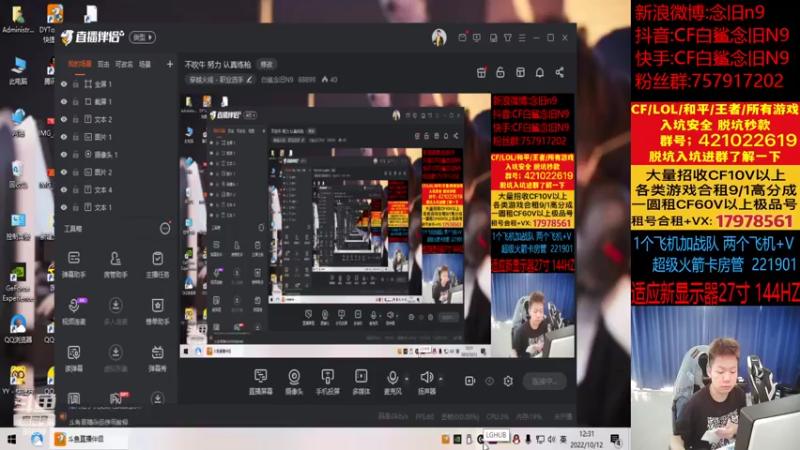800x450 pixels.
Task: Download the 虚拟形象 tool
Action: pos(116,358)
